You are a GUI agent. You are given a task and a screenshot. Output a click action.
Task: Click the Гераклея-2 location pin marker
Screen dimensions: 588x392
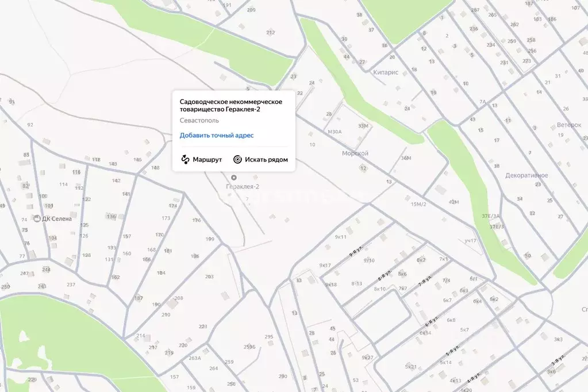point(234,178)
